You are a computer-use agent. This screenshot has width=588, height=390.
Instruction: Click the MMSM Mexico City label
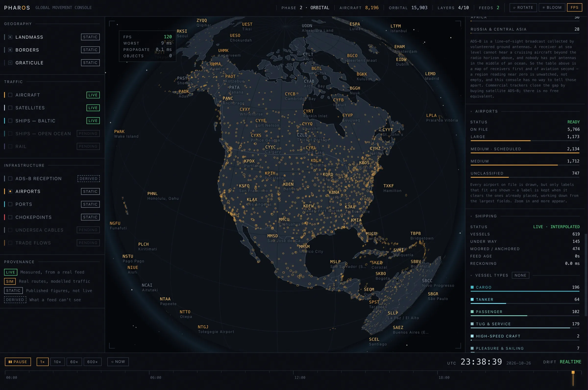point(311,249)
